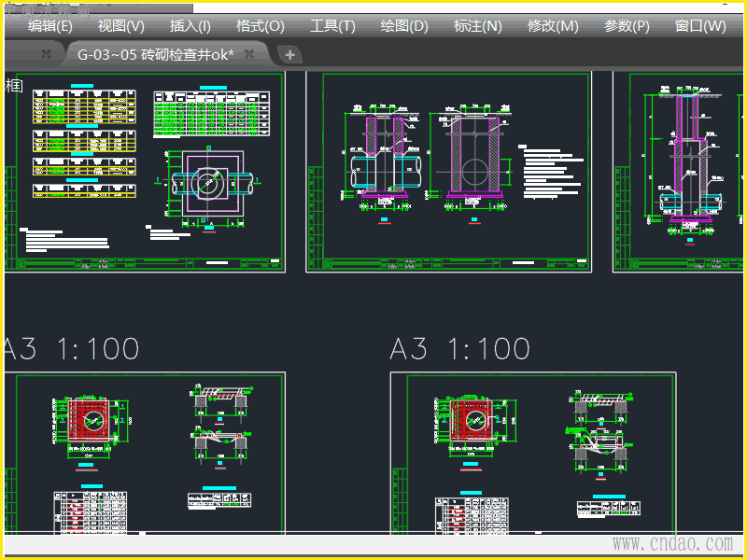Viewport: 747px width, 560px height.
Task: Close the partially hidden first drawing tab
Action: tap(46, 54)
